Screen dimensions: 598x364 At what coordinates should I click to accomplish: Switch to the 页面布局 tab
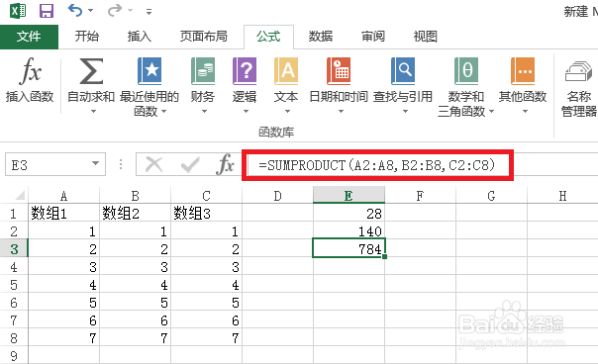pos(204,37)
